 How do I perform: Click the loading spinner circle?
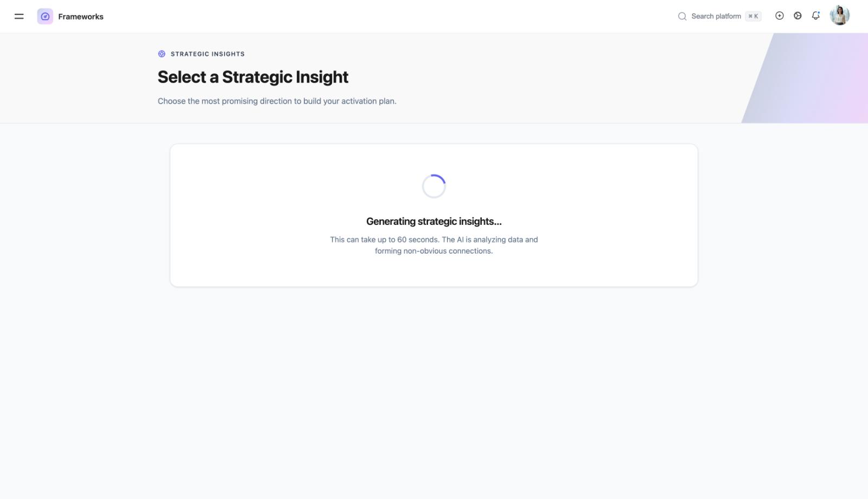[x=434, y=186]
